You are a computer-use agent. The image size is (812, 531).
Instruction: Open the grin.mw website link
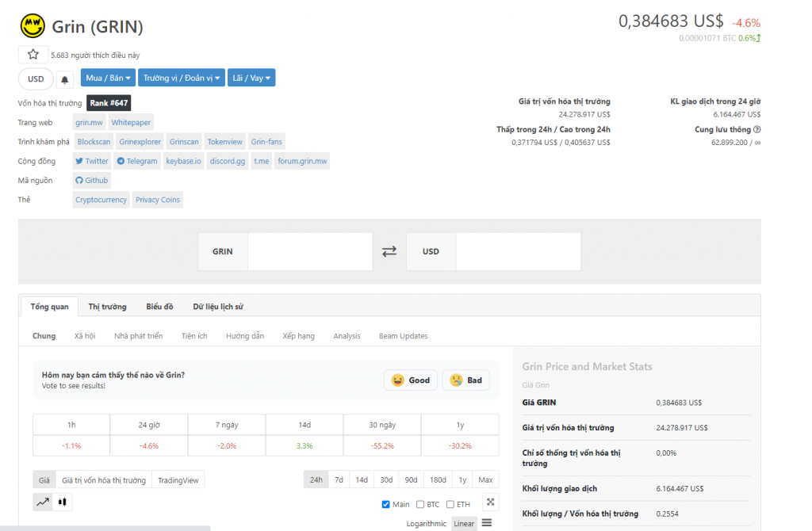coord(89,122)
